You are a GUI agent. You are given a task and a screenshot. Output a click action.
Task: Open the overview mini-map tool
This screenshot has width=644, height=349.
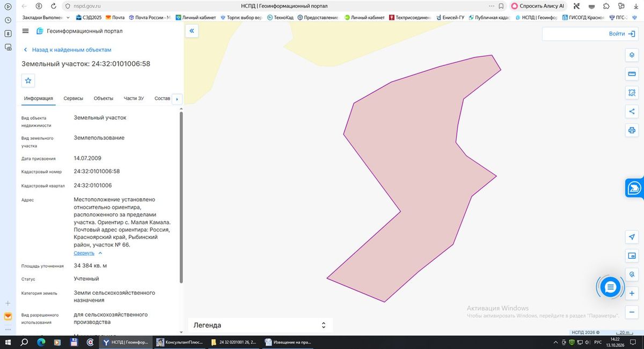(632, 256)
